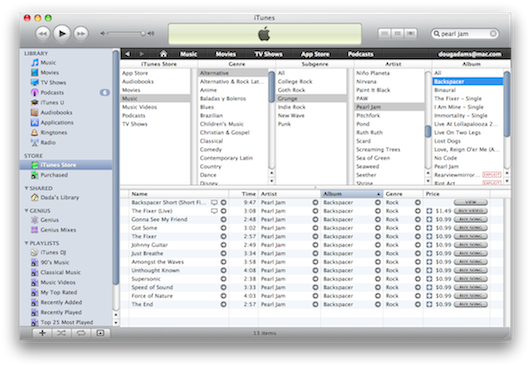Open the iTunes DJ playlist
Viewport: 531px width, 367px height.
pos(53,252)
